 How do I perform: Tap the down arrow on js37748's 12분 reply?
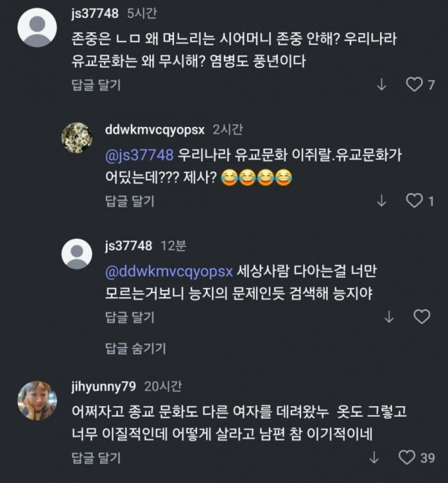coord(389,317)
